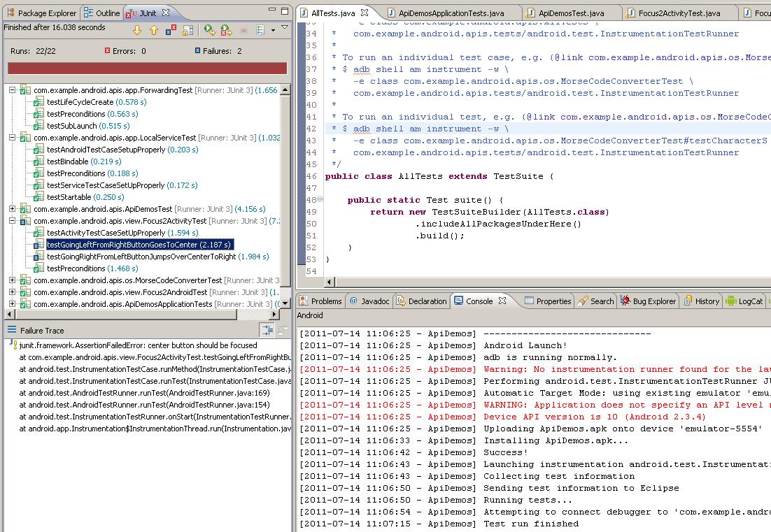
Task: Go to previous failed test arrow
Action: [153, 30]
